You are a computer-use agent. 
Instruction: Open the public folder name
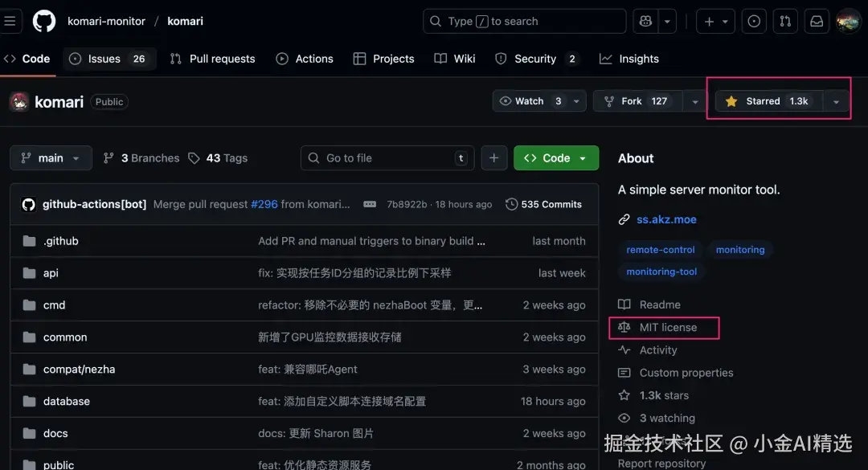point(59,465)
